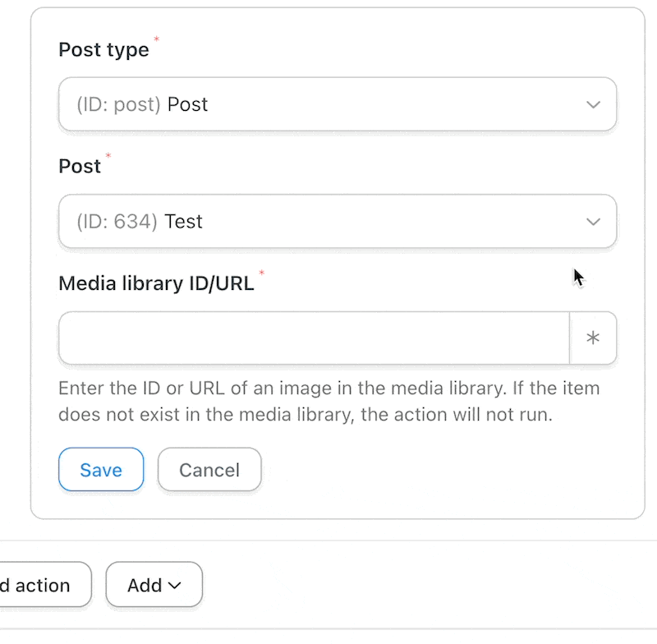Click the chevron arrow beside (ID: 634) Test

pyautogui.click(x=593, y=221)
